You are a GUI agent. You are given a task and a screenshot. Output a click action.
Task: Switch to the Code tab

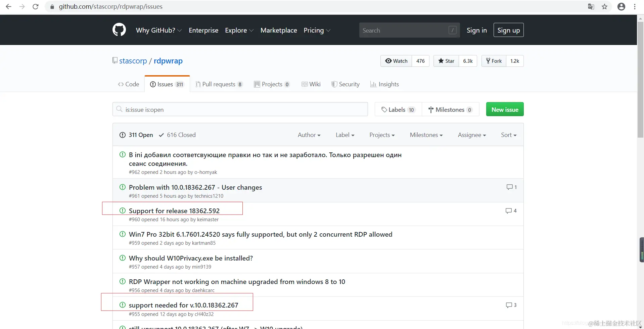click(x=129, y=84)
